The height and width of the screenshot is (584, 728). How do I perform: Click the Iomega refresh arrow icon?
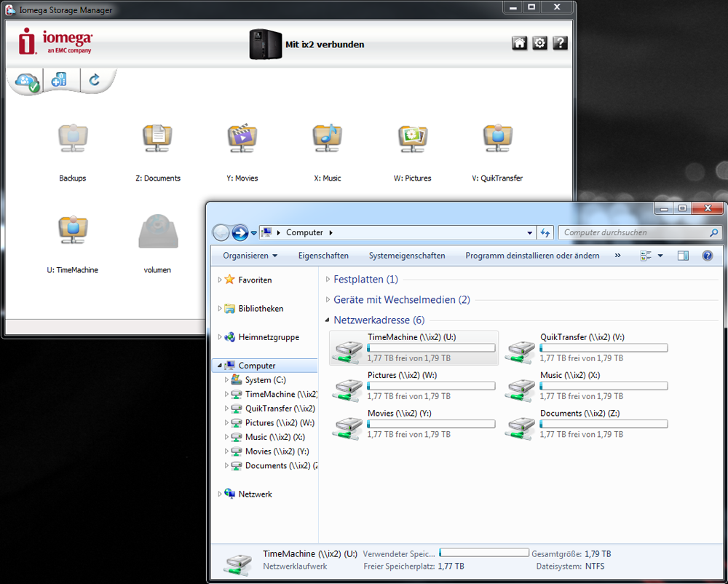coord(94,80)
